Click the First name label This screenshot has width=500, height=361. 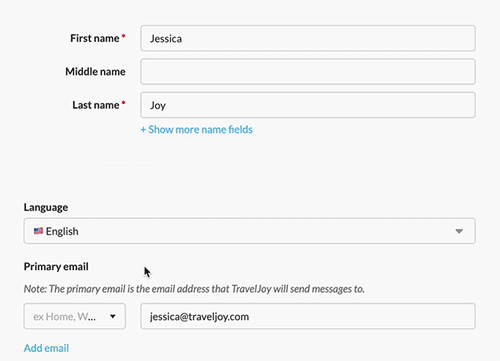point(95,38)
